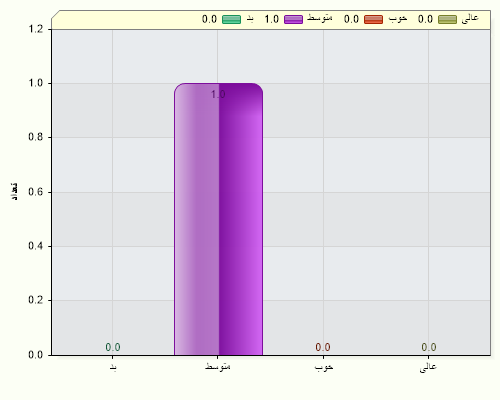Click the خوب category axis label

[324, 367]
